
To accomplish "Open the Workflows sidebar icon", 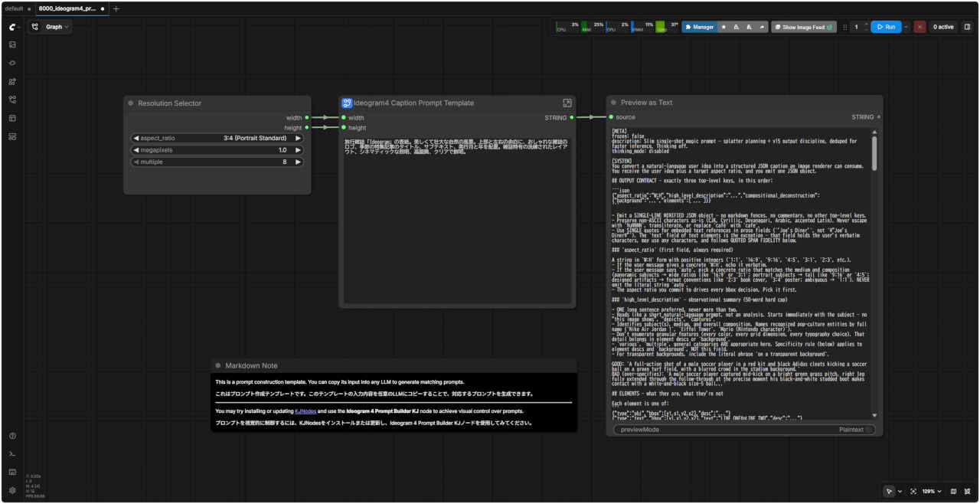I will pos(12,100).
